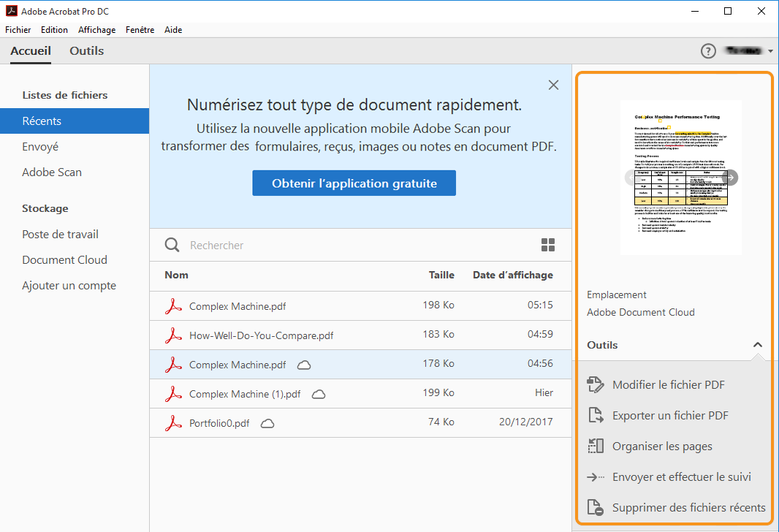The image size is (779, 532).
Task: Click the help question mark icon
Action: (708, 51)
